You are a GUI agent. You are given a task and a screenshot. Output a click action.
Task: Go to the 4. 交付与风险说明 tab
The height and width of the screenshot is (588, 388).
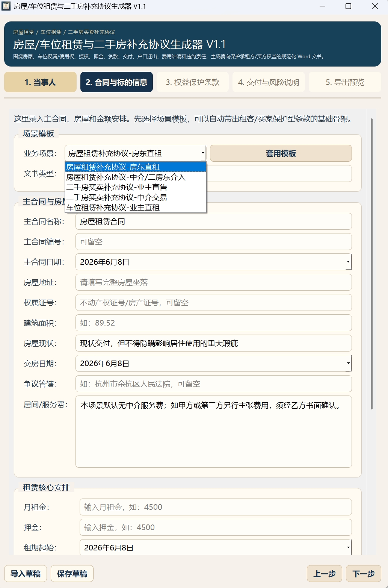tap(269, 82)
